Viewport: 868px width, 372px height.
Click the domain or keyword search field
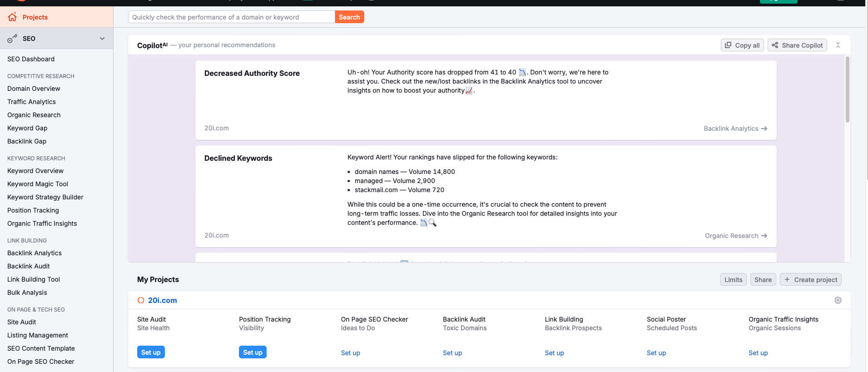coord(232,17)
